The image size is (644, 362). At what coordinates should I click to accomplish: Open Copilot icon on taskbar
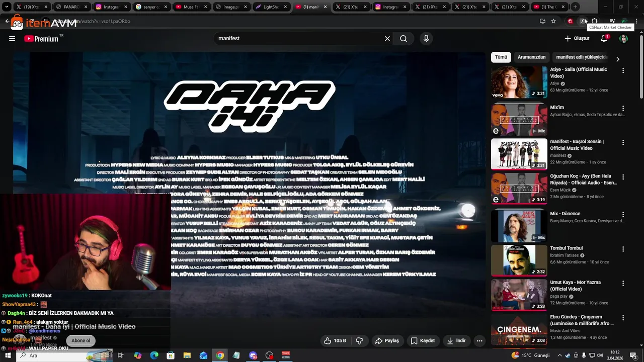[138, 355]
